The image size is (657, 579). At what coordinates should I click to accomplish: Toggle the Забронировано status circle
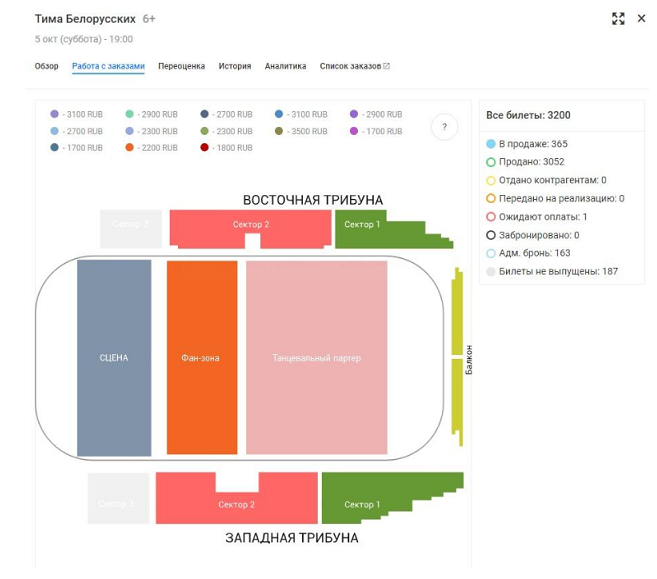[491, 235]
